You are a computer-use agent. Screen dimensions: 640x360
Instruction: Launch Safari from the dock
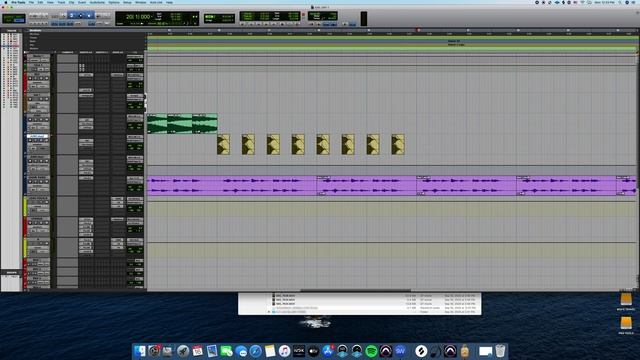256,351
